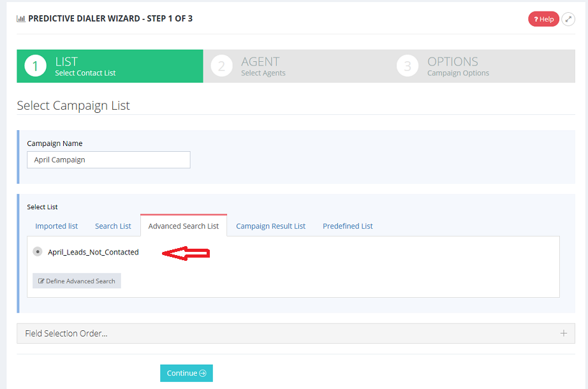Screen dimensions: 588x389
Task: Select the step 3 number circle
Action: click(x=408, y=66)
